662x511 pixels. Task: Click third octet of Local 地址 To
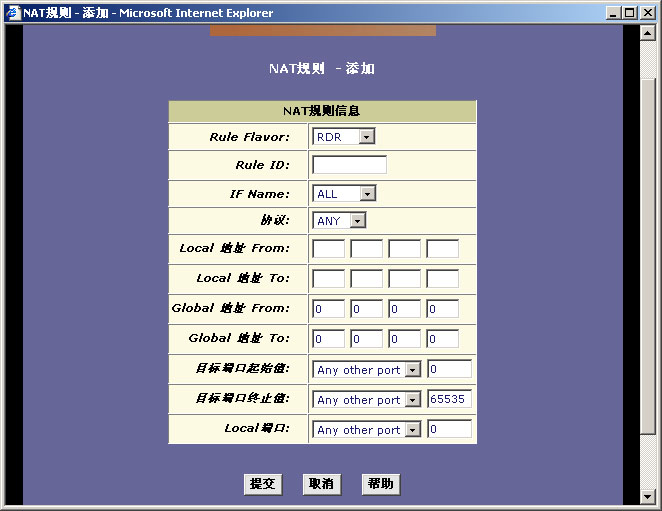click(404, 279)
